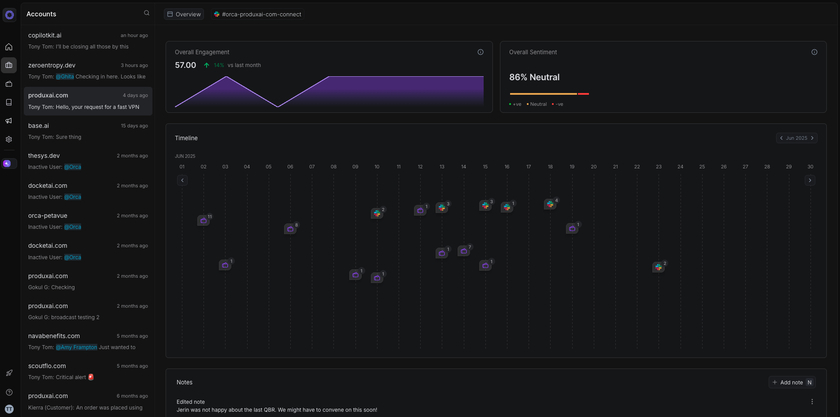Screen dimensions: 840x417
Task: Click the Slack event marker on day 23
Action: coord(658,267)
